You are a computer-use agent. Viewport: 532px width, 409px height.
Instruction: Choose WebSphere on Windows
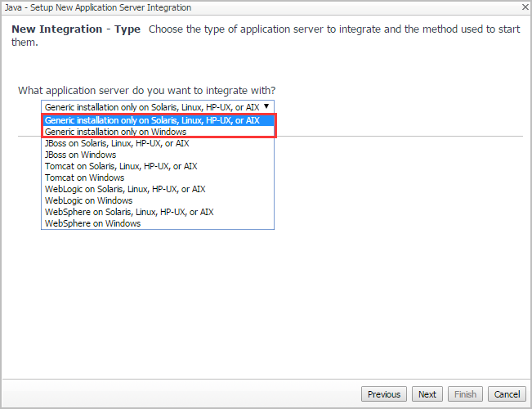click(x=93, y=223)
